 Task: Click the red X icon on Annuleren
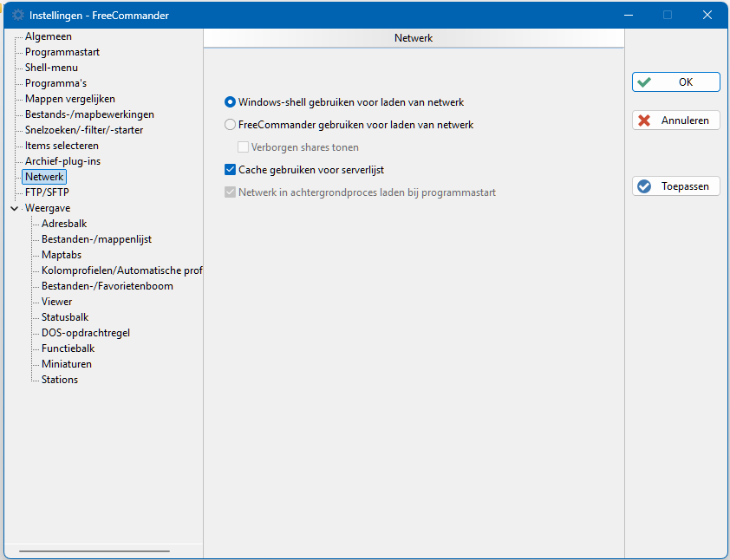(644, 120)
